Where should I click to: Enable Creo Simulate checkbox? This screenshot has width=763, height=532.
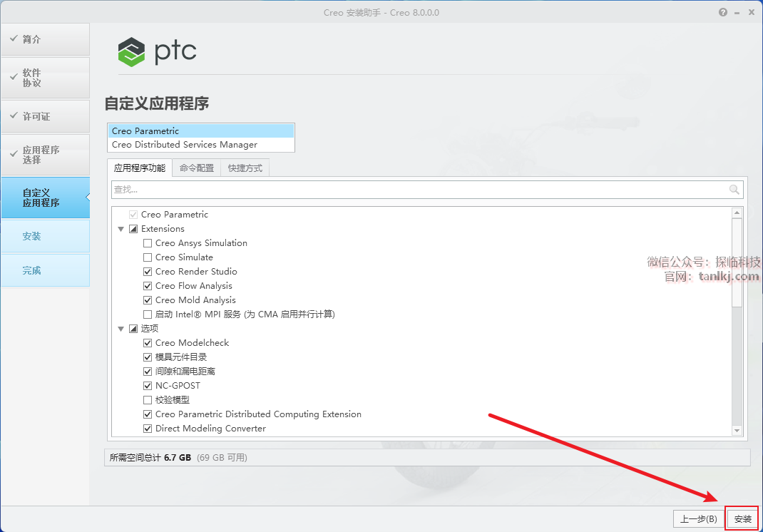[x=148, y=257]
